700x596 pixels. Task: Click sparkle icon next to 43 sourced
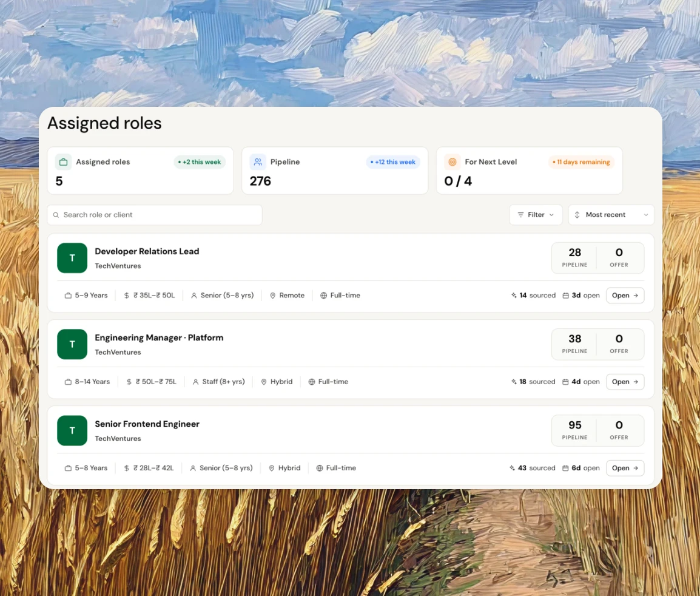click(x=512, y=468)
